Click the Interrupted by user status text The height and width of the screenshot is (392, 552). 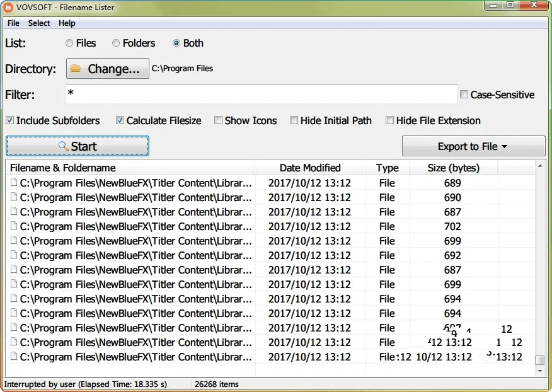[86, 384]
